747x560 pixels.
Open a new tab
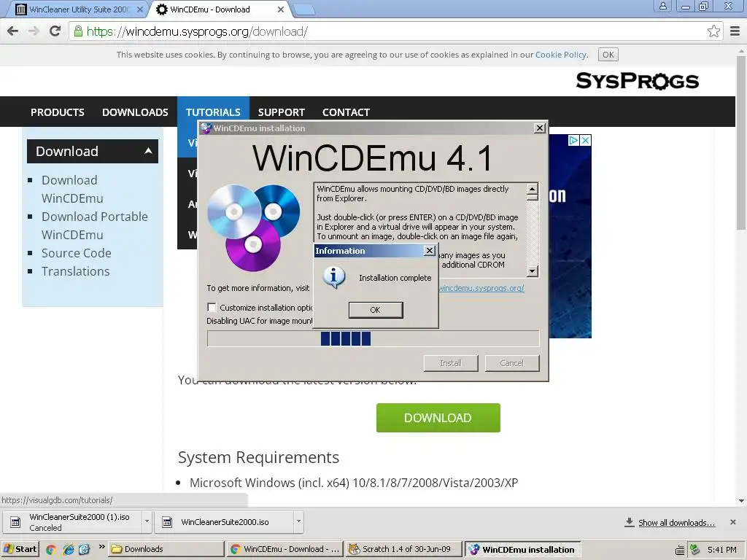(x=303, y=9)
